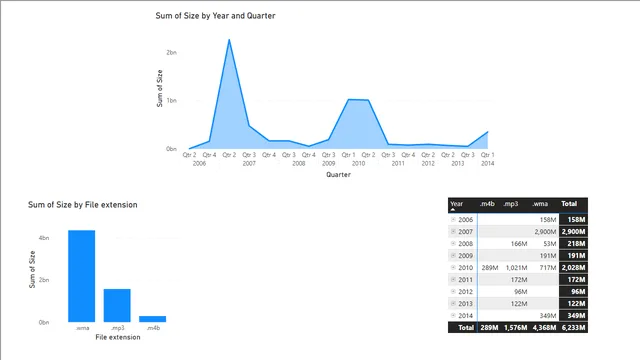Click the 2014 .wma cell showing 349M
The width and height of the screenshot is (640, 360).
pos(548,316)
